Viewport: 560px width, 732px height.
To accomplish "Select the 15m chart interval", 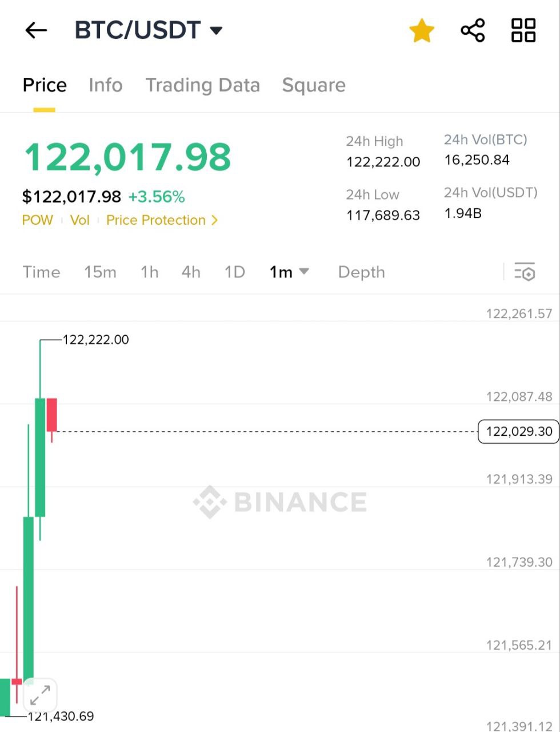I will pos(100,272).
